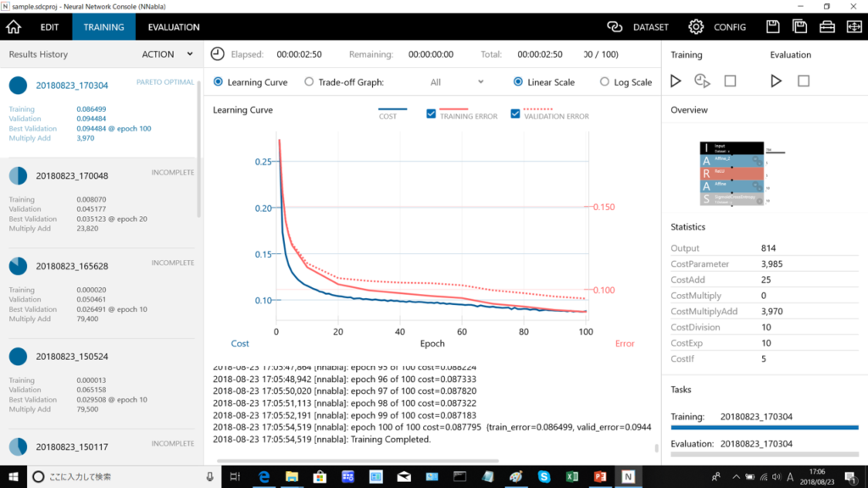Open the notification center icon
The width and height of the screenshot is (868, 488).
[851, 476]
